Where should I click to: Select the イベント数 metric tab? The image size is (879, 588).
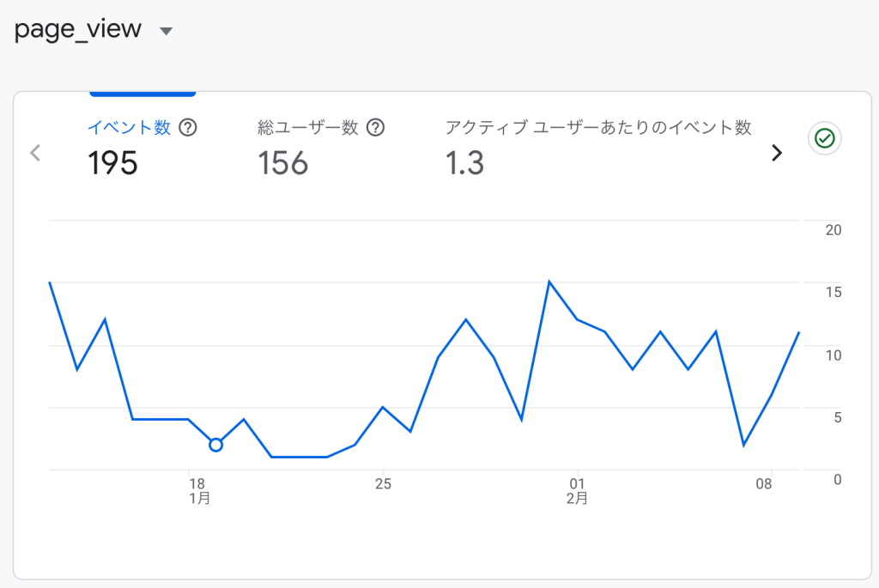129,128
